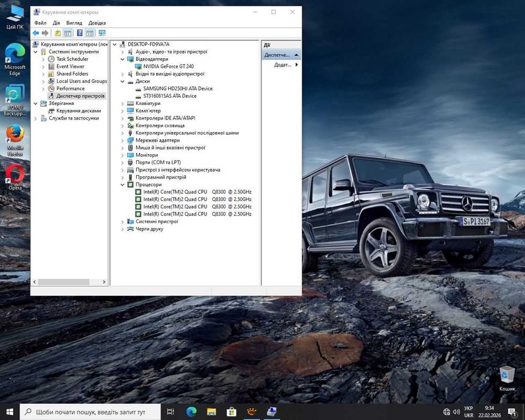Click the Додат... actions item

point(283,65)
